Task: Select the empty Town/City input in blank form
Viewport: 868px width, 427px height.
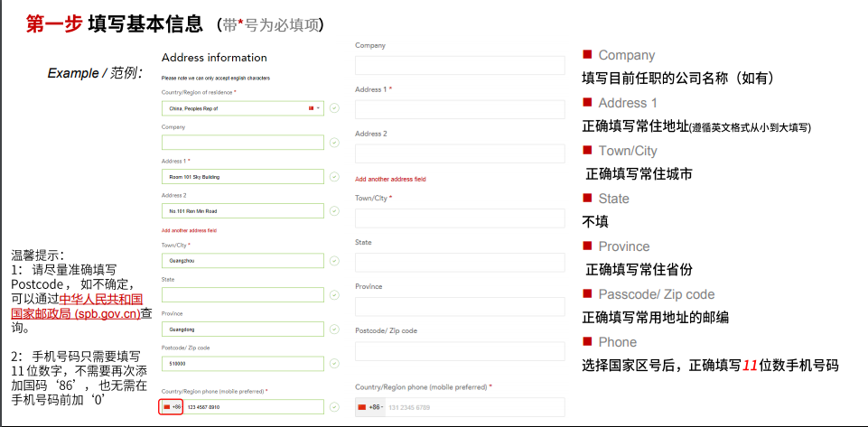Action: (x=460, y=218)
